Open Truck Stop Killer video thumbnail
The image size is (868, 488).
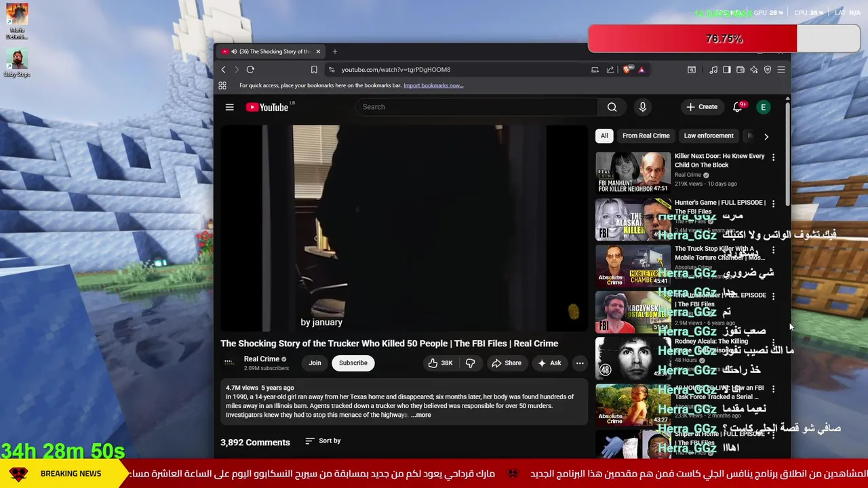pos(633,265)
